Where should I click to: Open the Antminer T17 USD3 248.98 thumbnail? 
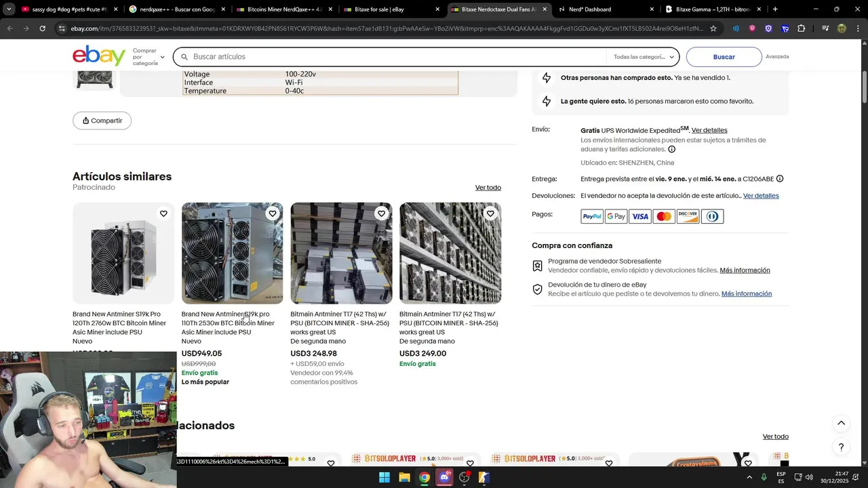coord(341,253)
